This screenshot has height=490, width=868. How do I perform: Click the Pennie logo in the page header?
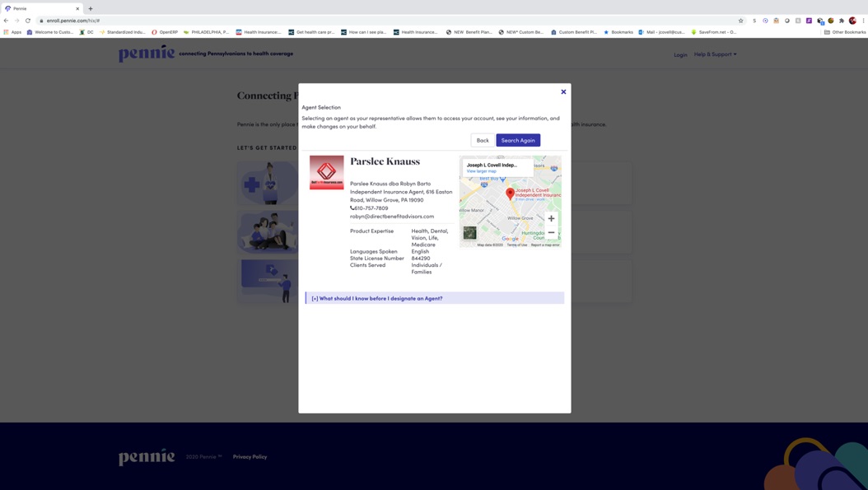click(x=146, y=54)
